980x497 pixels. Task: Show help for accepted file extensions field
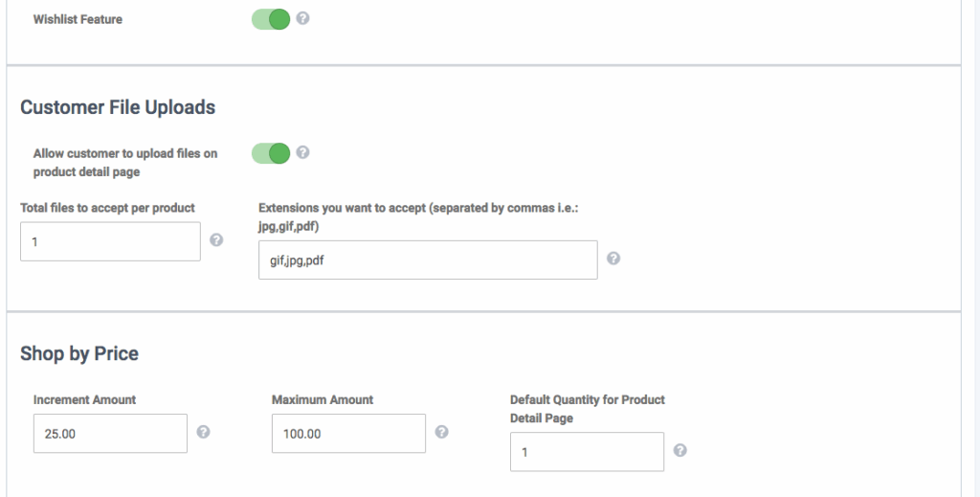pyautogui.click(x=613, y=259)
